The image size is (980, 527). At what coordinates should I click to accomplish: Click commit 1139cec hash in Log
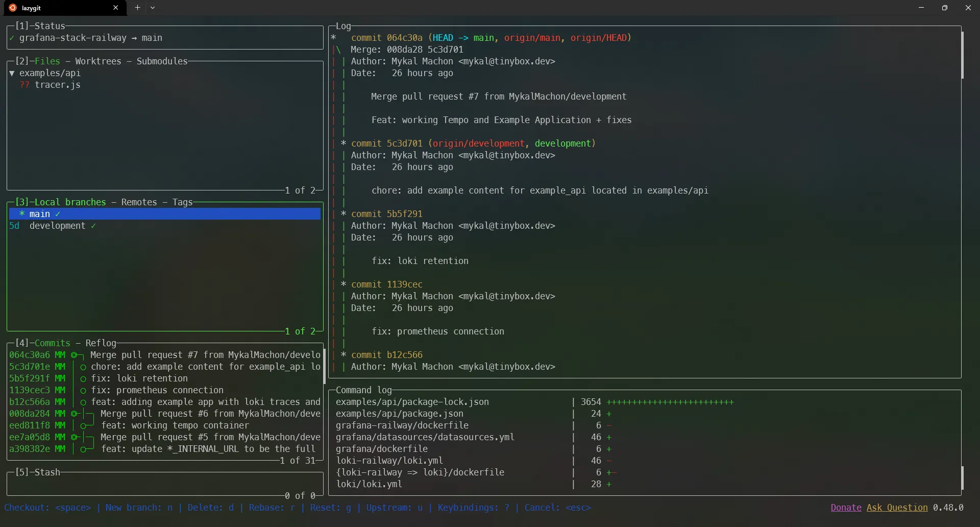pos(404,284)
